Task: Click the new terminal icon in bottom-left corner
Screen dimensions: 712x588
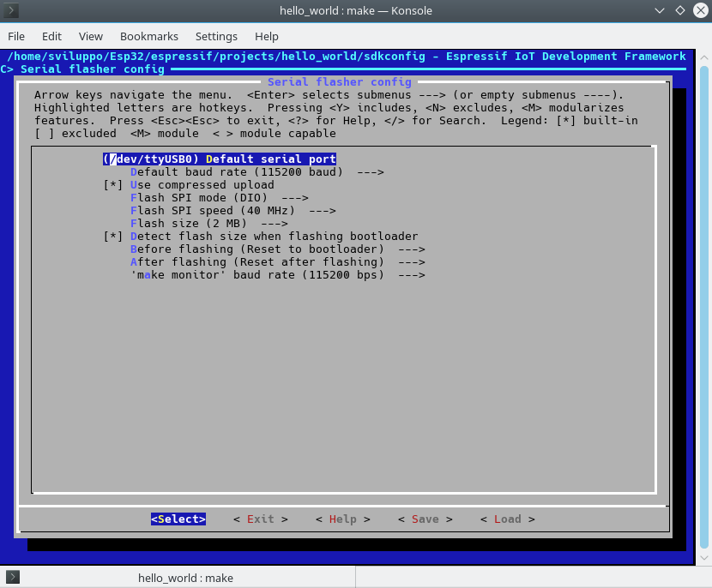Action: [11, 578]
